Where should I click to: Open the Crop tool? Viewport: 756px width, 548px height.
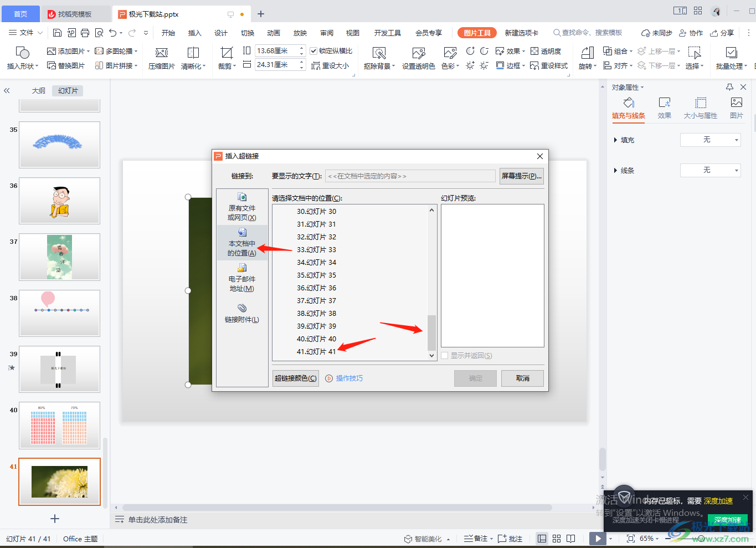tap(227, 53)
